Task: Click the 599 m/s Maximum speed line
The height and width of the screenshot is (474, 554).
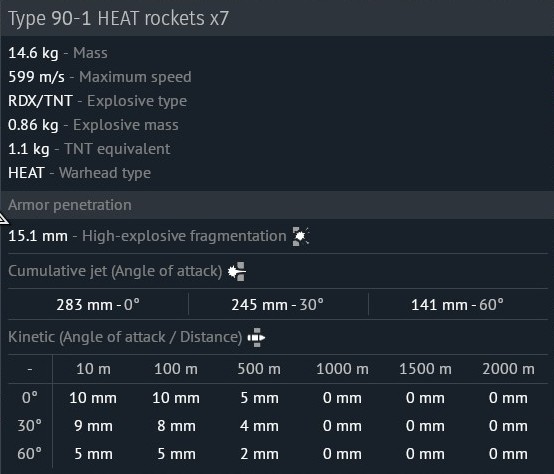Action: [x=100, y=77]
